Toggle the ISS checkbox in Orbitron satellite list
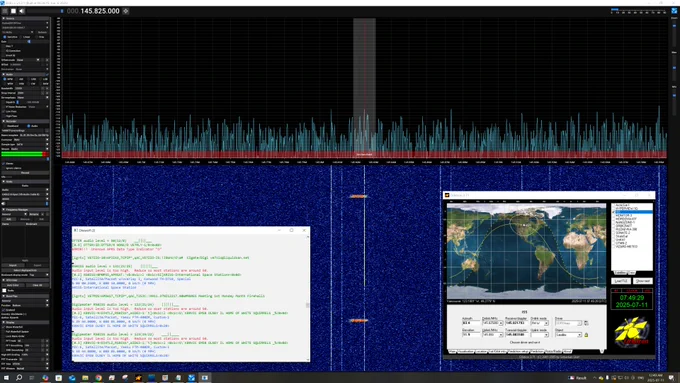Viewport: 680px width, 383px height. click(615, 212)
